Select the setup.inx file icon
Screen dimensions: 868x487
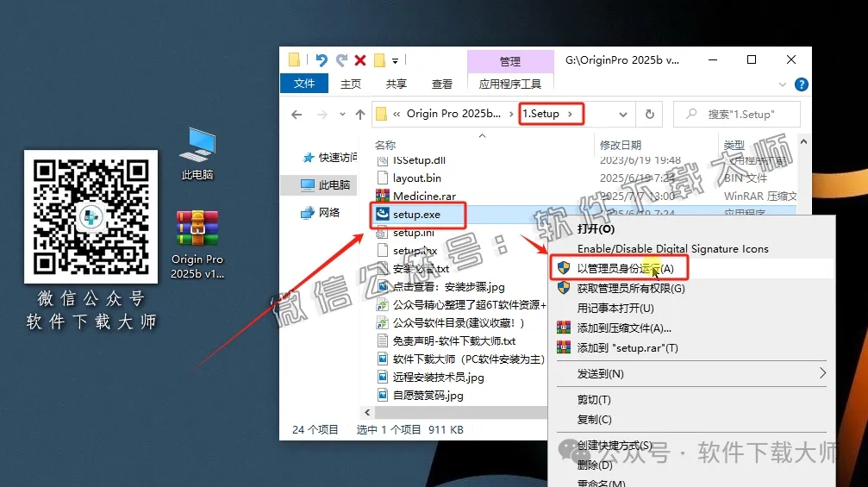point(383,250)
